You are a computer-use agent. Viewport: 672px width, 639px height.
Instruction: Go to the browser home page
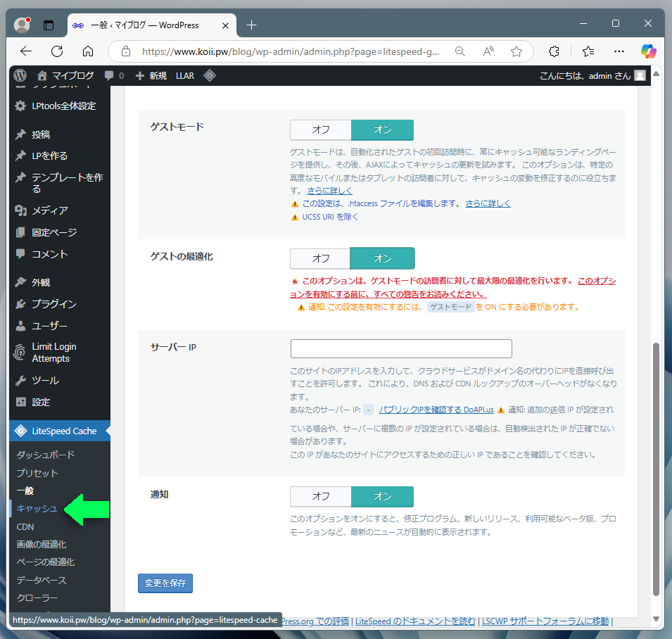(x=88, y=51)
